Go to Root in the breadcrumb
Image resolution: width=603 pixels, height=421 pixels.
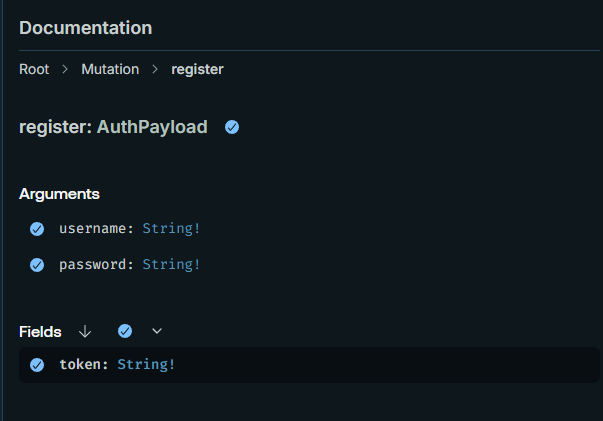coord(34,70)
